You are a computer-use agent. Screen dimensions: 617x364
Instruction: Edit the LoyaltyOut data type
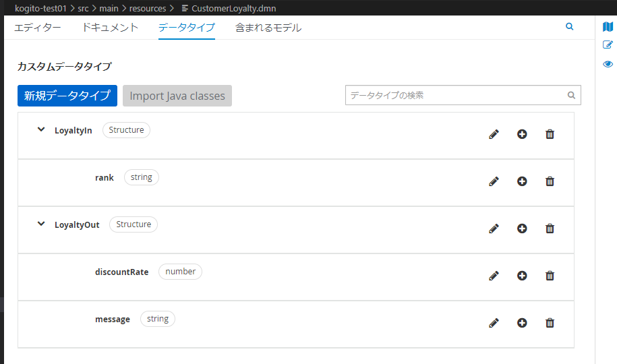[x=494, y=229]
